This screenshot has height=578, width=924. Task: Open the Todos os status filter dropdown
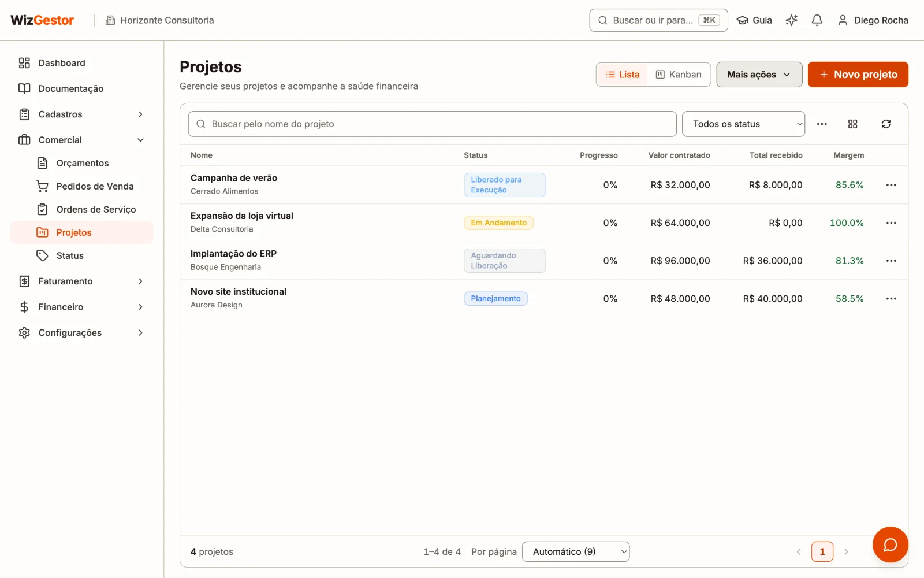coord(743,124)
